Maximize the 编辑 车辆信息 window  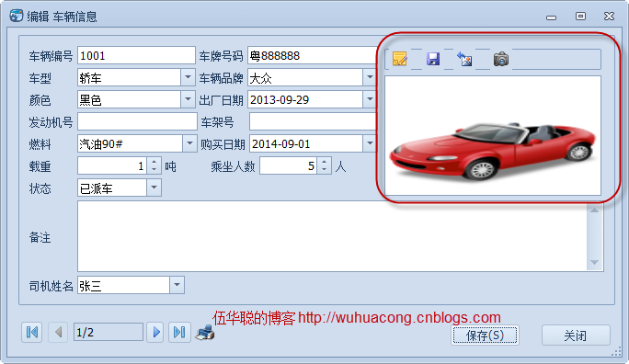[x=580, y=16]
